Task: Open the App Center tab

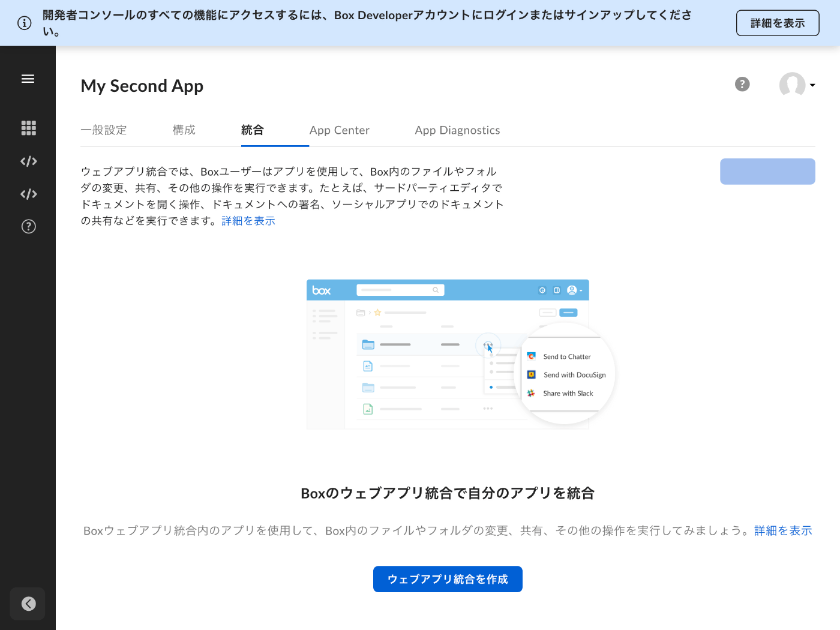Action: pos(340,130)
